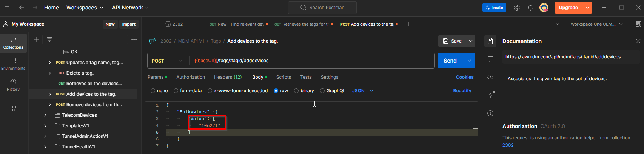Open the Documentation panel icon

click(490, 41)
